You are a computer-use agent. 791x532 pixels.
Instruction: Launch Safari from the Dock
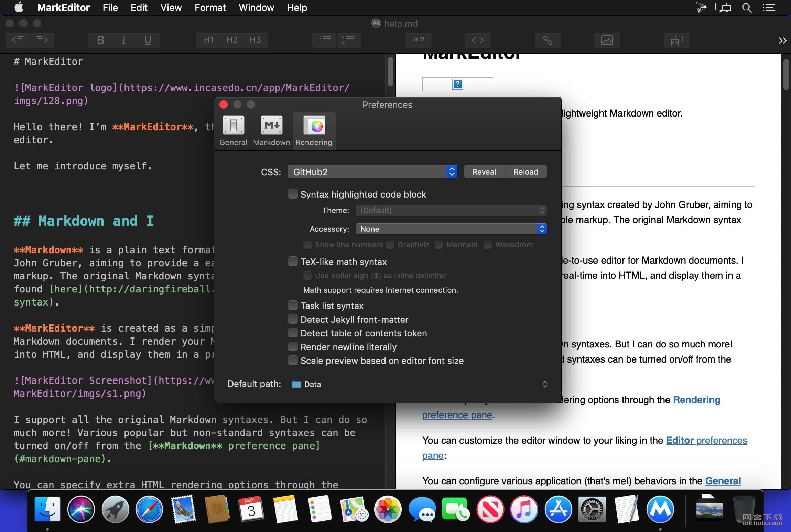click(x=149, y=509)
